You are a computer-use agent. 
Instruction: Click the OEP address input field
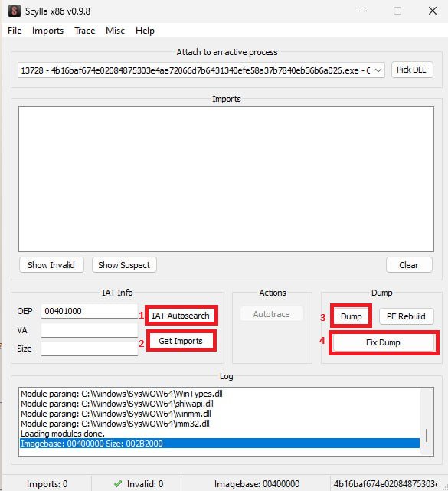click(90, 311)
